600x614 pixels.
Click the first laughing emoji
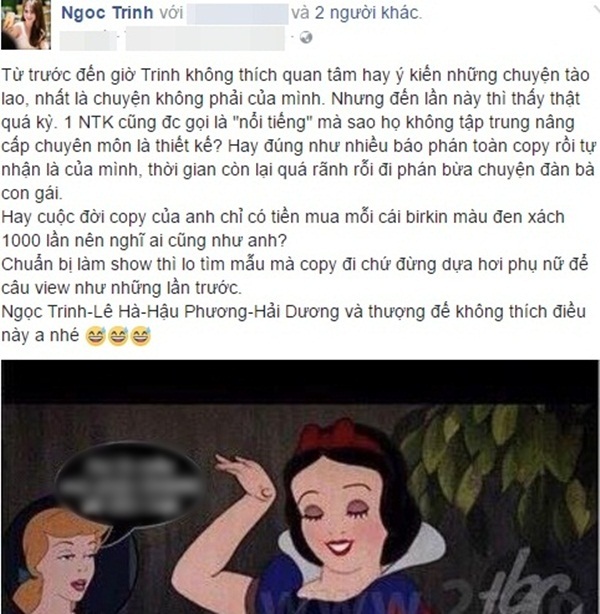tap(96, 336)
